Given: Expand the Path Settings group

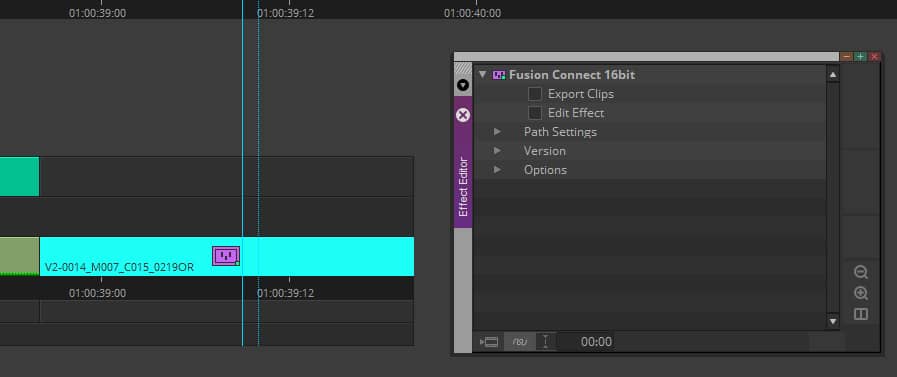Looking at the screenshot, I should point(497,132).
